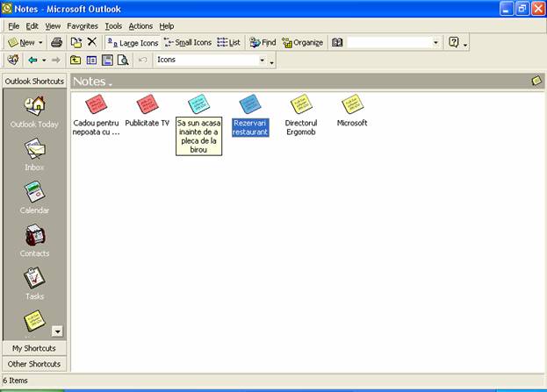Open the current view 'Icons' dropdown
The image size is (547, 392).
pos(262,61)
